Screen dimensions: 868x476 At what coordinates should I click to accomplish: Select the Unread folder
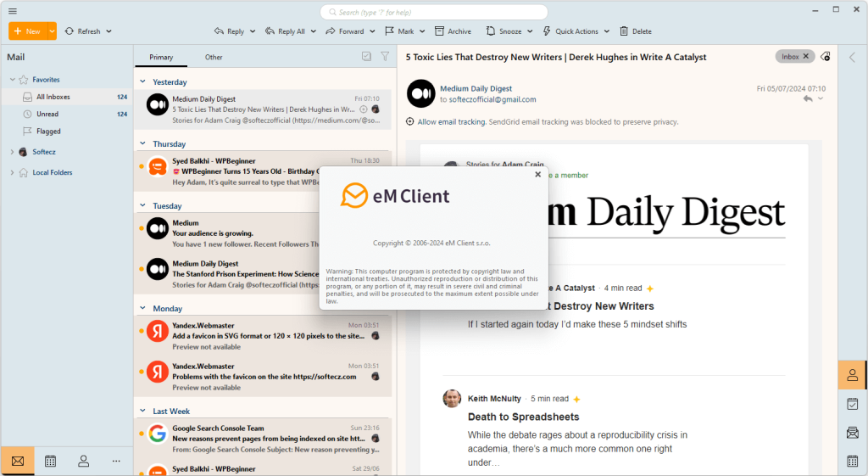67,115
